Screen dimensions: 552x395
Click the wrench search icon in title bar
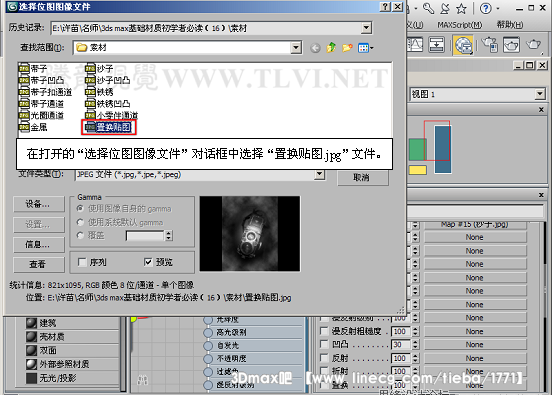pyautogui.click(x=428, y=8)
